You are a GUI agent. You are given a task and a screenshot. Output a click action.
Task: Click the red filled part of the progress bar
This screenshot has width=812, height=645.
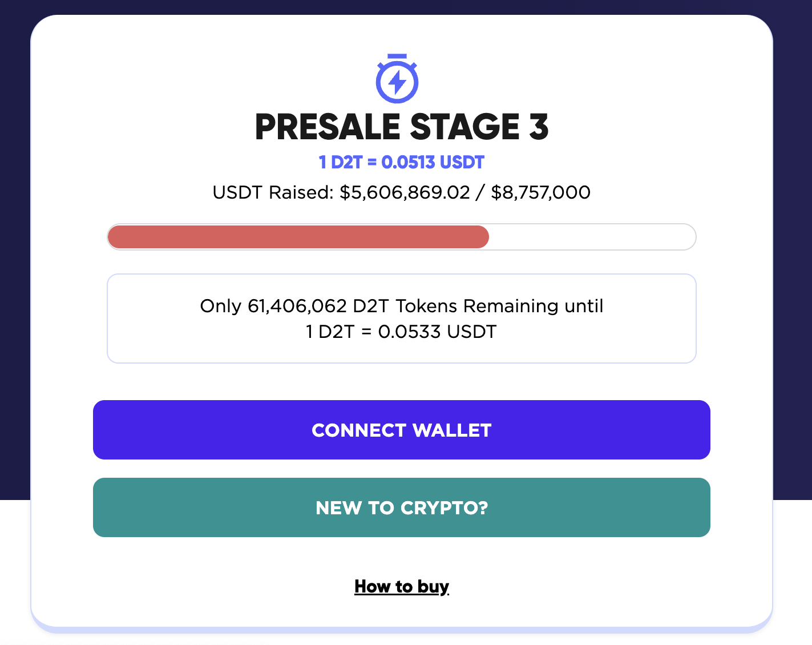298,237
